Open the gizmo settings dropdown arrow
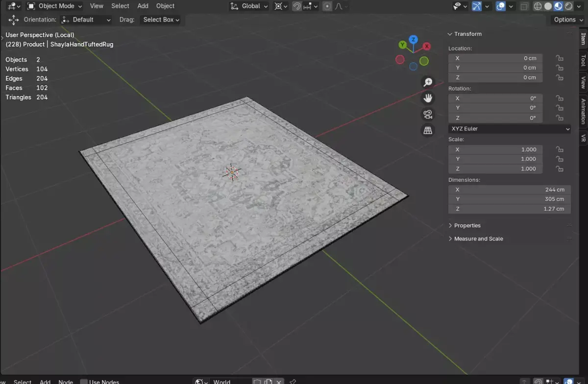Screen dimensions: 588x384 pos(487,6)
